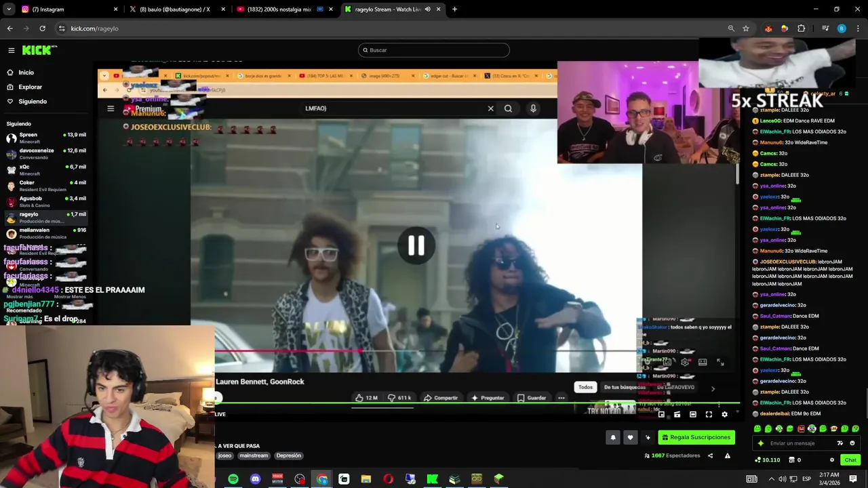
Task: Open davooxeneize's channel in followed list
Action: 46,154
